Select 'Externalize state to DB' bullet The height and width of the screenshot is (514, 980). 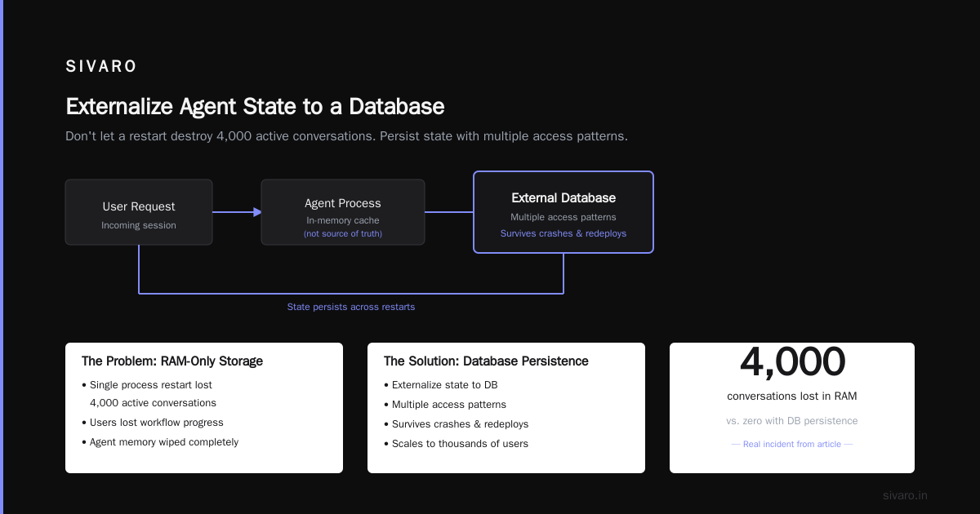(x=440, y=385)
